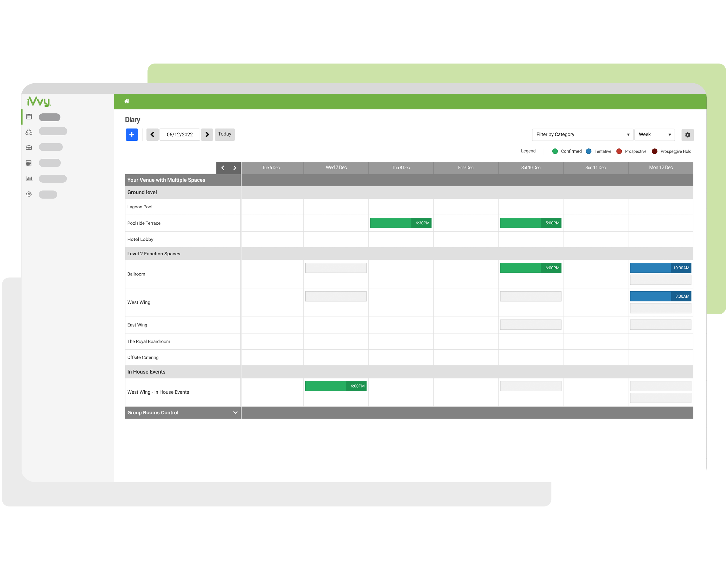Click the 06/12/2022 date field
The height and width of the screenshot is (570, 728).
(x=180, y=134)
